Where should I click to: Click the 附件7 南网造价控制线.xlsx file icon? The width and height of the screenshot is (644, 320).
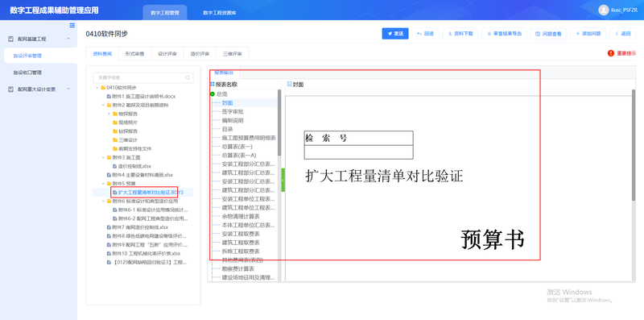tap(109, 227)
